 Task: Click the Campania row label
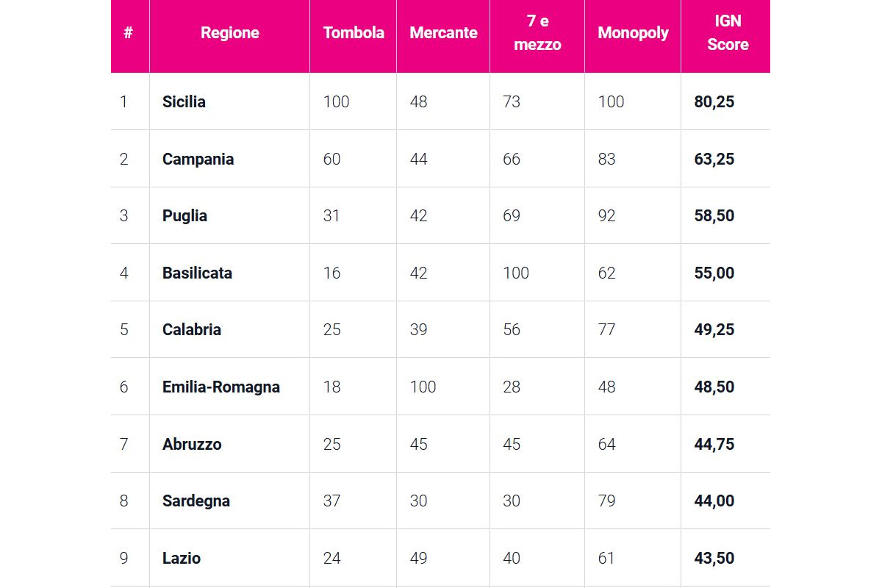tap(198, 159)
